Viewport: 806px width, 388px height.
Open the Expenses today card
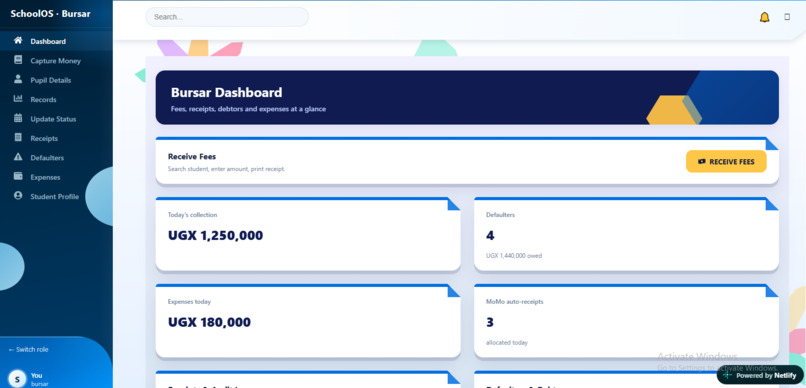click(x=308, y=321)
